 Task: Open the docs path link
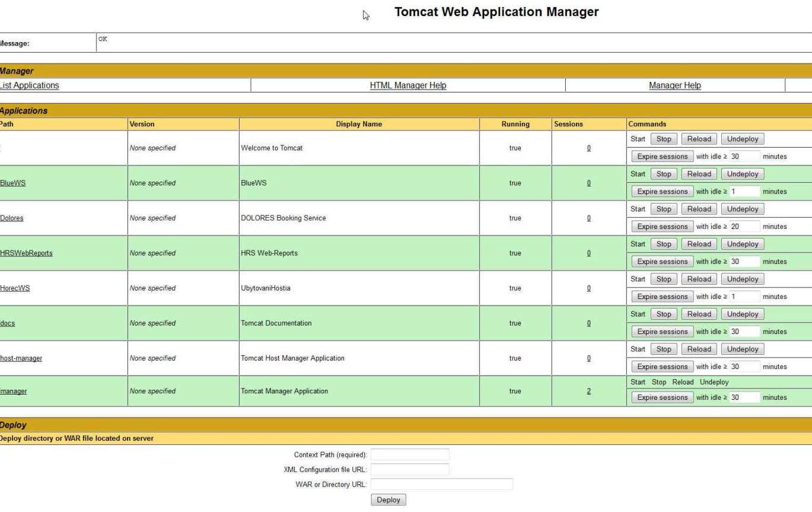pos(8,323)
